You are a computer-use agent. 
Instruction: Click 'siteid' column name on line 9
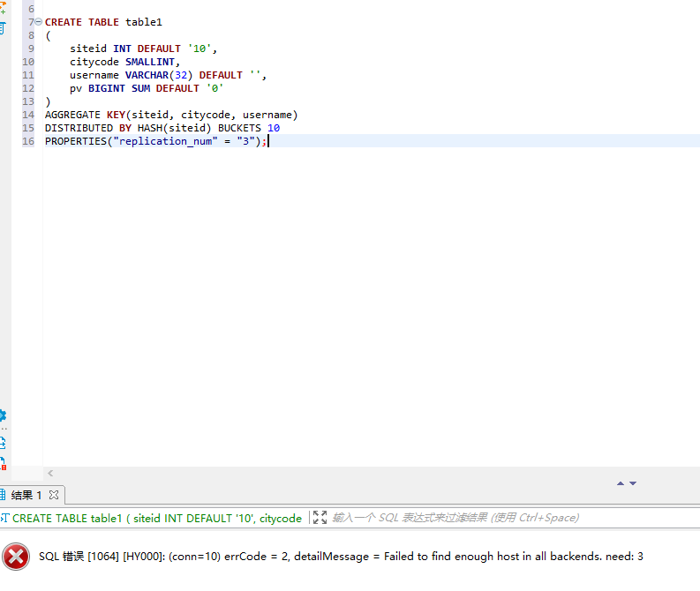(x=88, y=49)
